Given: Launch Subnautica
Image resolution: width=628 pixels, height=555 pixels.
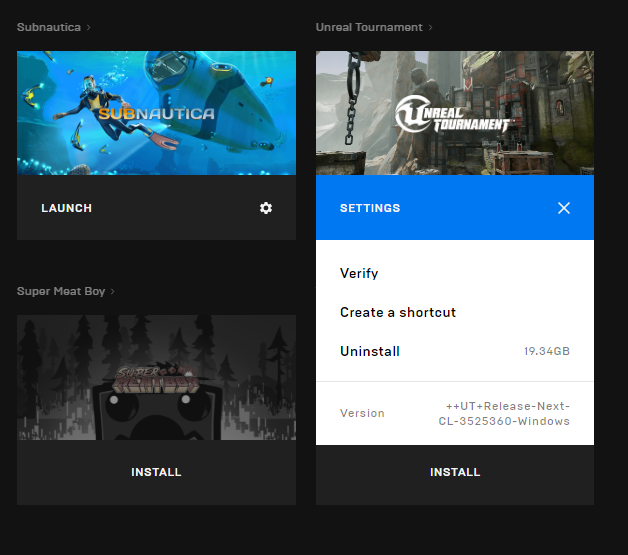Looking at the screenshot, I should [x=66, y=208].
